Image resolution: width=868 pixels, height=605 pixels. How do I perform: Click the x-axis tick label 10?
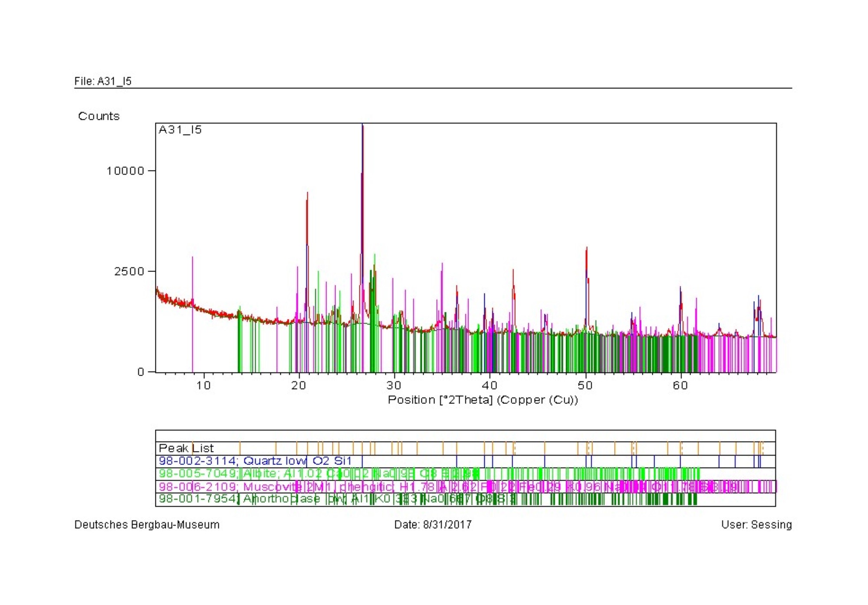[x=203, y=386]
